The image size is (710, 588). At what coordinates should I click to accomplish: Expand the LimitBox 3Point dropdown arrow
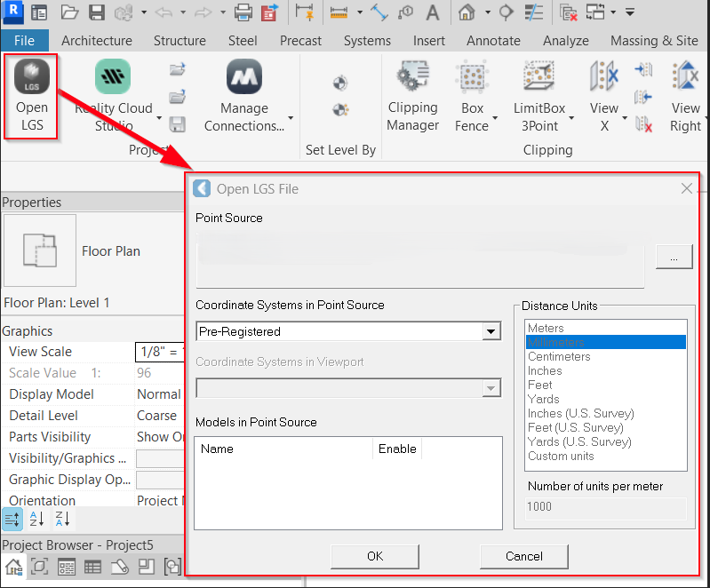pyautogui.click(x=571, y=118)
